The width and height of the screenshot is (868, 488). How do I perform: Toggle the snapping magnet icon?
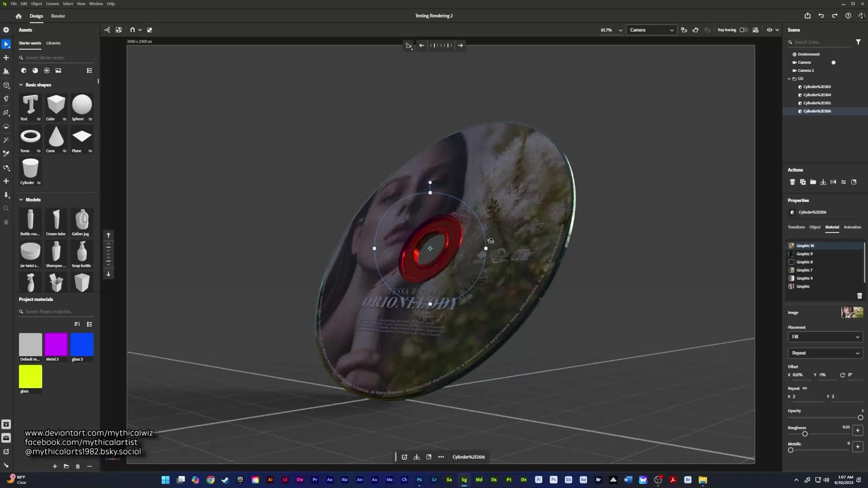(132, 30)
